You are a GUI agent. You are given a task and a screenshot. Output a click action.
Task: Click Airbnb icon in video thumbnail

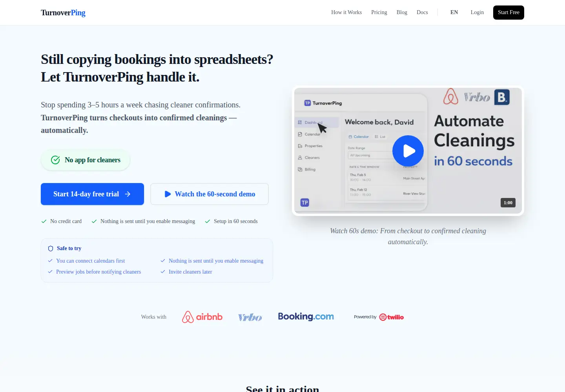point(451,96)
